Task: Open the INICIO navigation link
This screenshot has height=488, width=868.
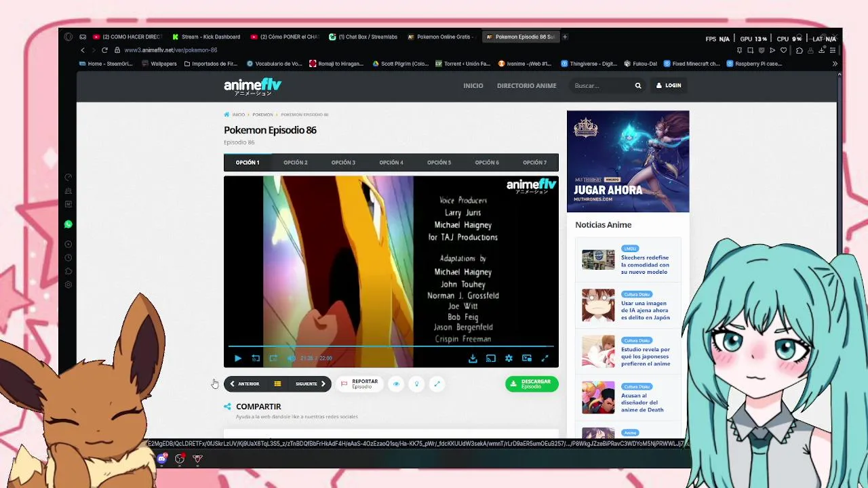Action: [473, 85]
